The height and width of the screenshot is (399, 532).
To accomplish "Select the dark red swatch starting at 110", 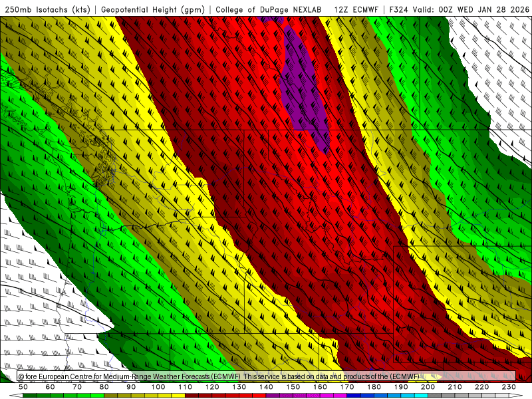I will [192, 396].
